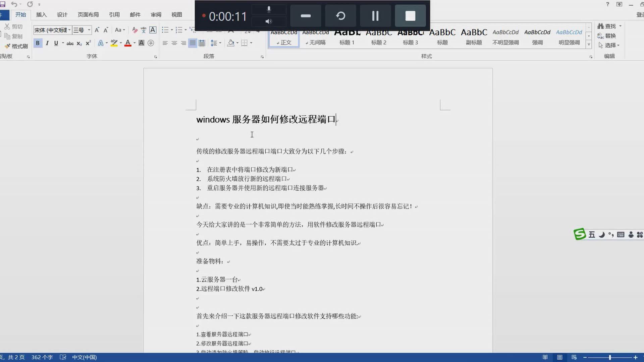
Task: Apply the strikethrough (abc) format
Action: point(70,43)
